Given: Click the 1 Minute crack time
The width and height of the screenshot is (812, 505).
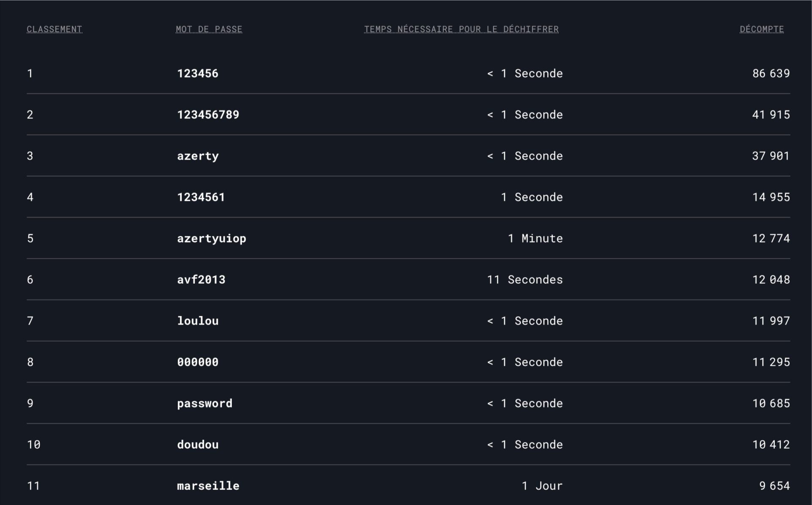Looking at the screenshot, I should (535, 239).
